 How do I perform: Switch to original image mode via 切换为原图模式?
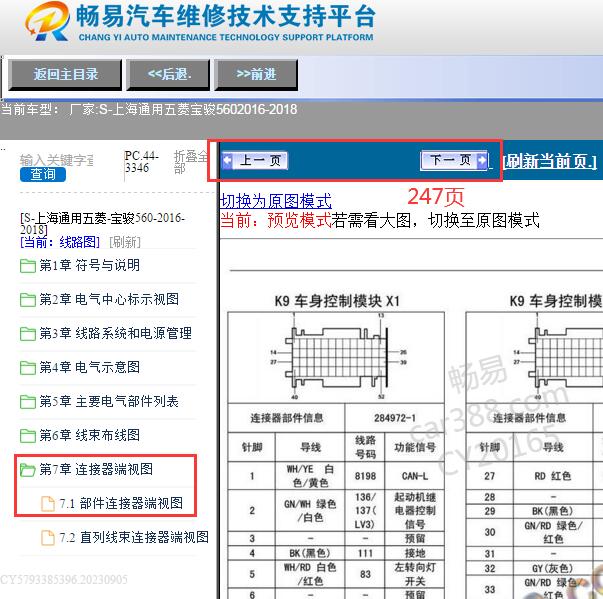(x=275, y=201)
